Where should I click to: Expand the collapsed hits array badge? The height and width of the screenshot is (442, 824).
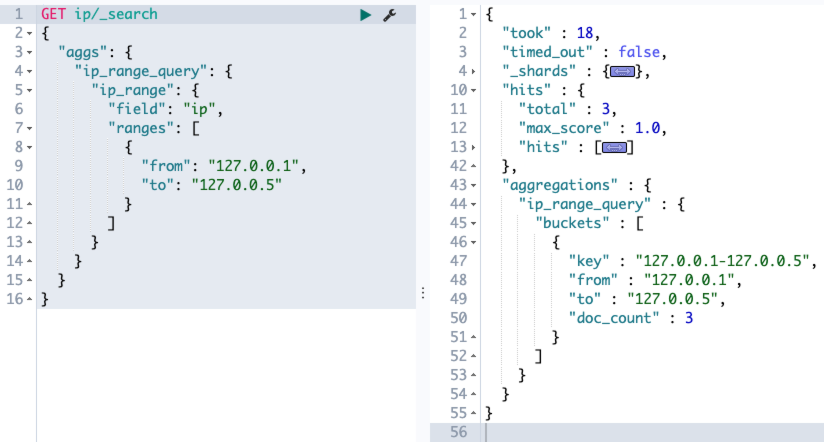pyautogui.click(x=614, y=148)
